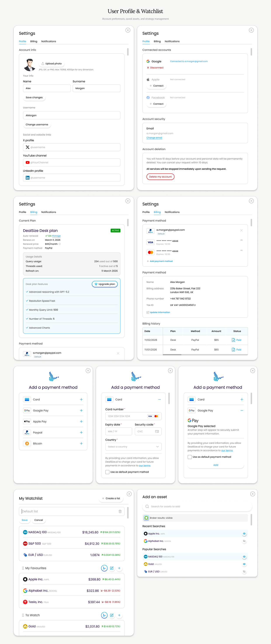The image size is (271, 644).
Task: Toggle eye visibility for Apple Inc. in Add an asset
Action: pos(244,533)
